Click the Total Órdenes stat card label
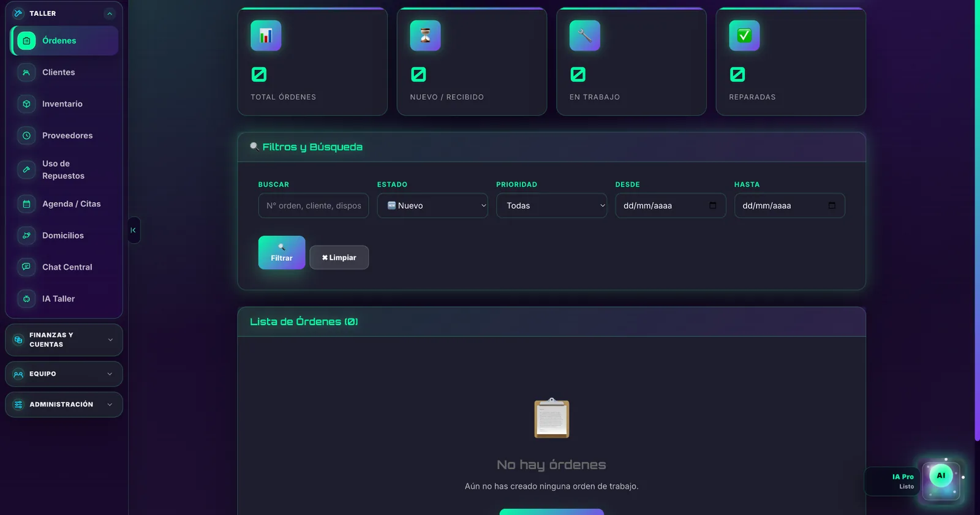Viewport: 980px width, 515px height. point(284,97)
